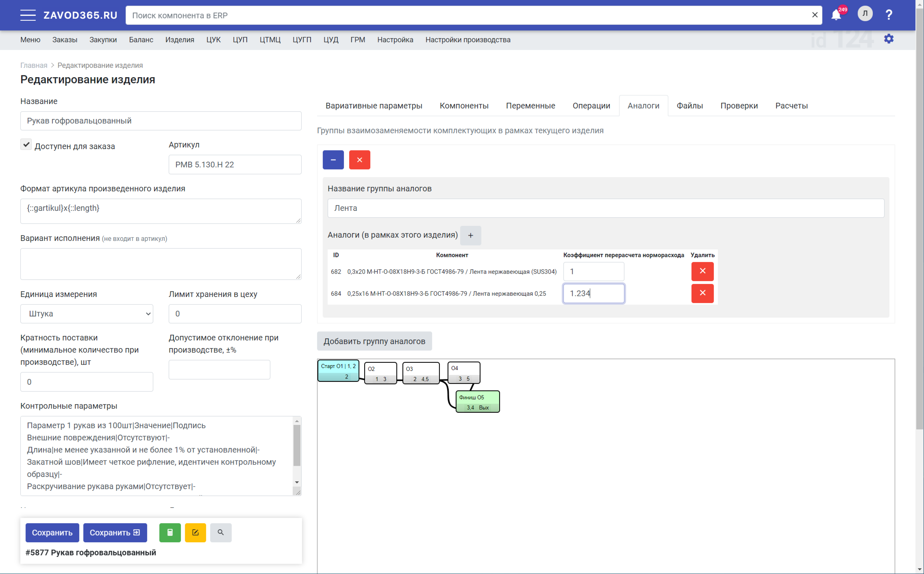
Task: Delete the analog row with ID 684
Action: [x=702, y=293]
